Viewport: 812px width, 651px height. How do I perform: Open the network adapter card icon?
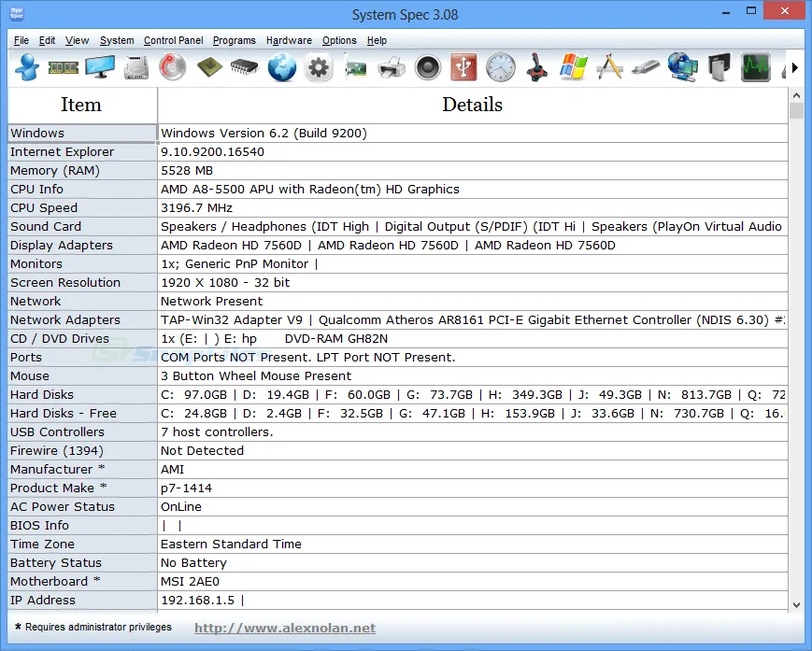click(x=355, y=68)
